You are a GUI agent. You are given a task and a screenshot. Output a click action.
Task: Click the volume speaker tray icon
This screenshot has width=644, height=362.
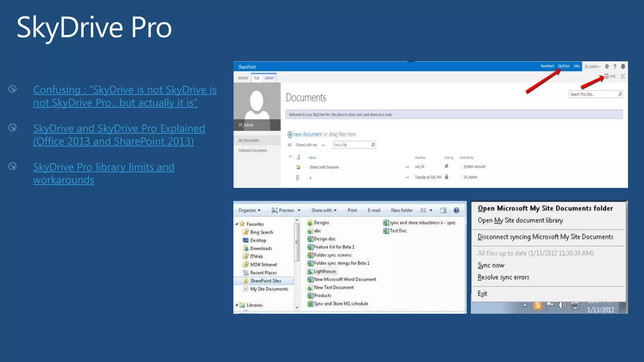(562, 305)
